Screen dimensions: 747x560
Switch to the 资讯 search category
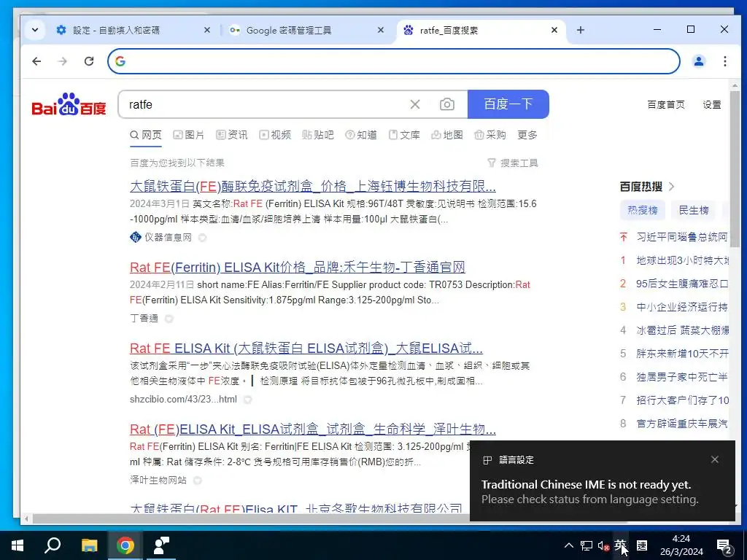click(231, 135)
